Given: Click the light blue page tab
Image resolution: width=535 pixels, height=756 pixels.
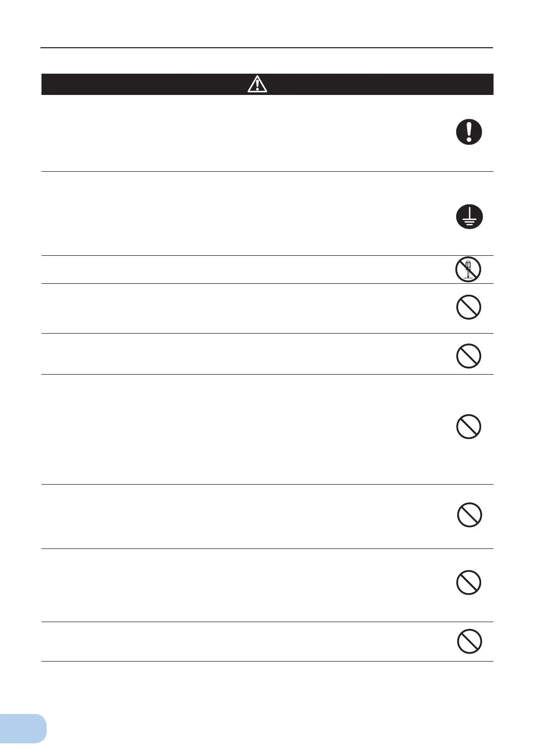Looking at the screenshot, I should tap(23, 728).
